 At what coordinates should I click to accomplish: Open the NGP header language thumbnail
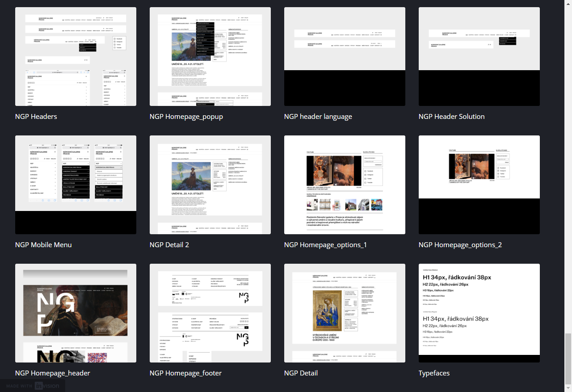(345, 56)
